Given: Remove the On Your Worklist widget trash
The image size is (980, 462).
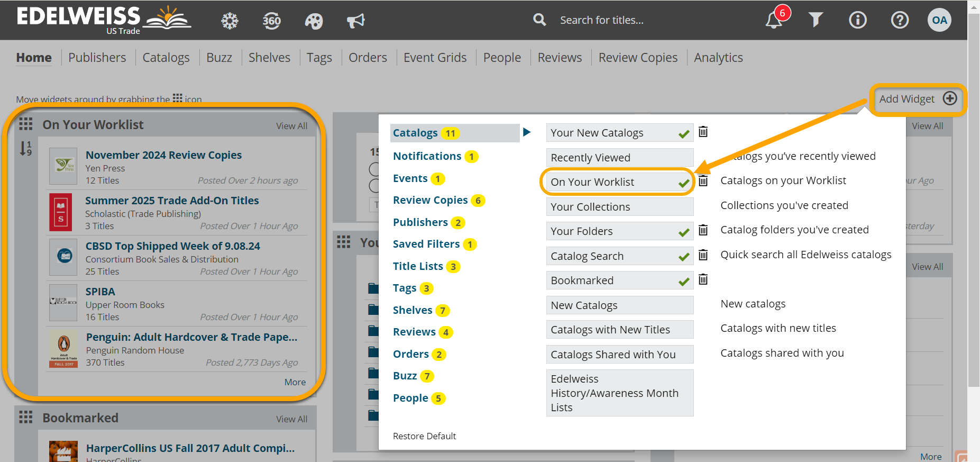Looking at the screenshot, I should click(x=703, y=181).
